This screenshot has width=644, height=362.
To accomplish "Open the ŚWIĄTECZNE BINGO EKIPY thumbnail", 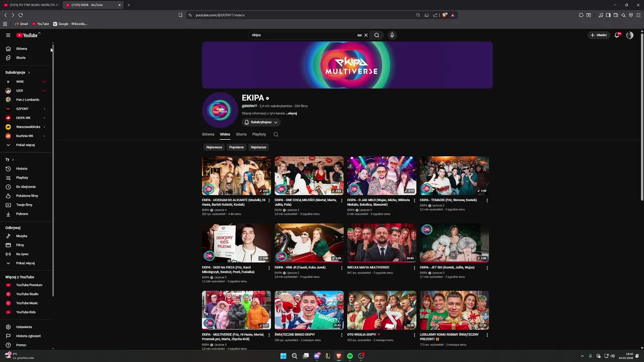I will click(x=309, y=310).
